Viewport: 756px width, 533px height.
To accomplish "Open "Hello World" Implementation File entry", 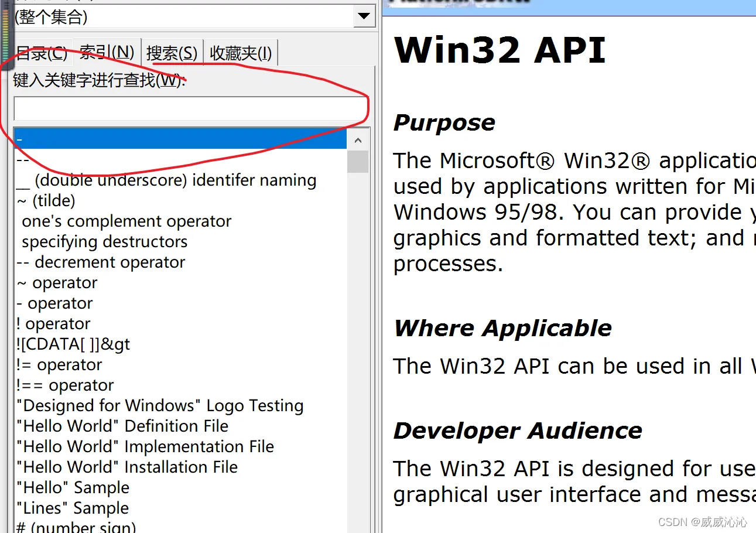I will [x=145, y=447].
